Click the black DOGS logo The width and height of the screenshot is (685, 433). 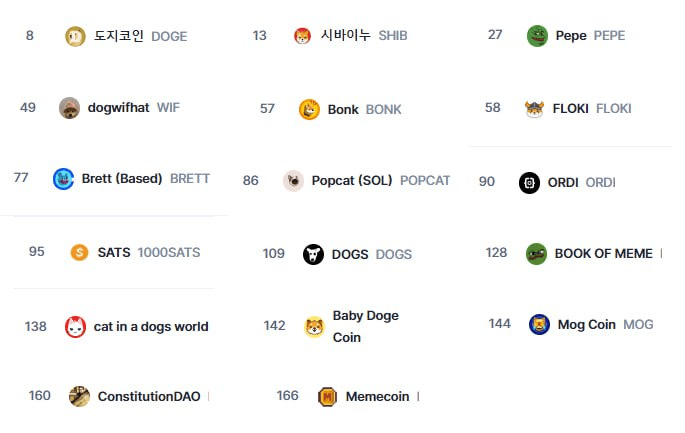(x=313, y=254)
